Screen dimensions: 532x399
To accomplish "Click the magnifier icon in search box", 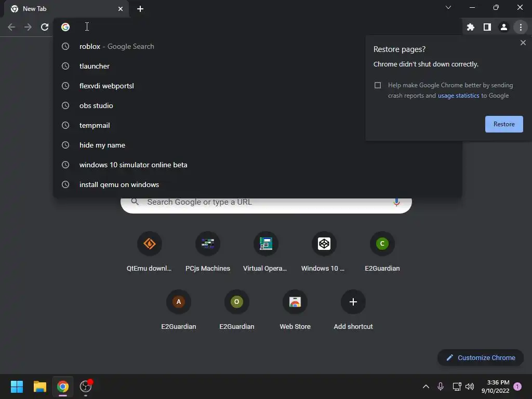I will pyautogui.click(x=135, y=202).
